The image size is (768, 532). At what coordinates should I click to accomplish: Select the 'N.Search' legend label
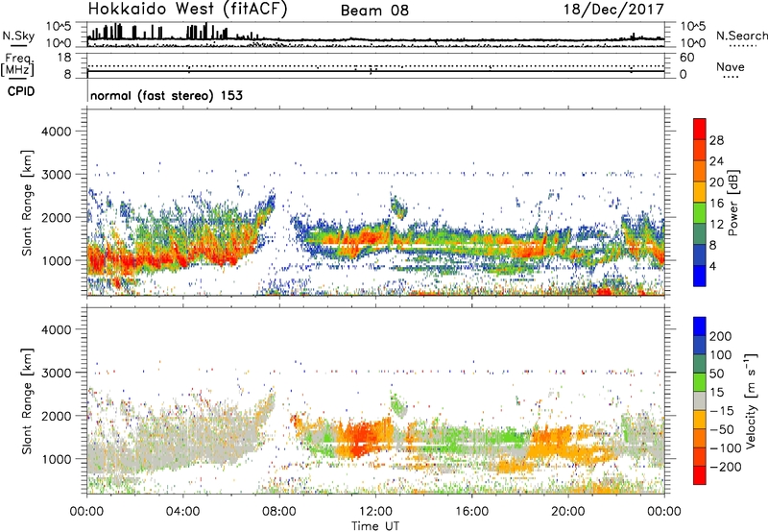click(741, 36)
